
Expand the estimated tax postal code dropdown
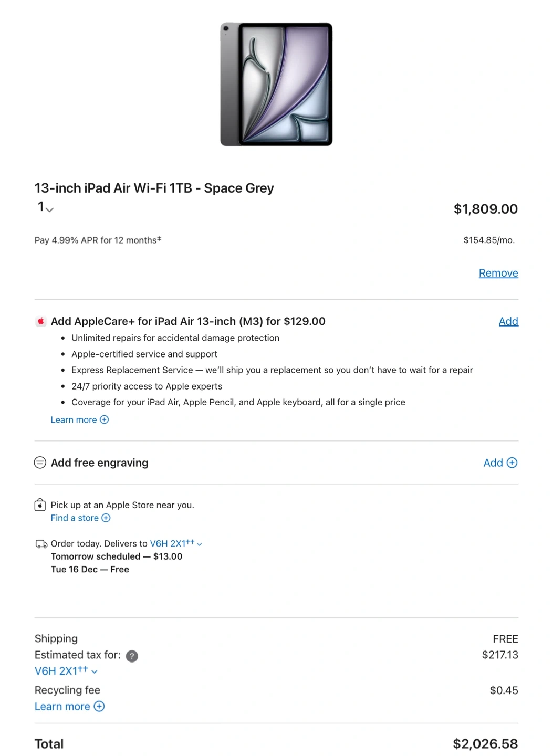pyautogui.click(x=66, y=671)
